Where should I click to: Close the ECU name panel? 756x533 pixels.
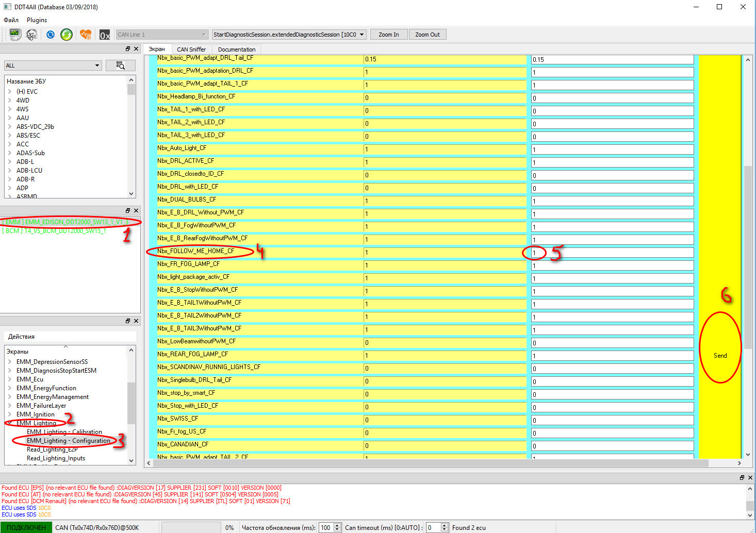136,48
